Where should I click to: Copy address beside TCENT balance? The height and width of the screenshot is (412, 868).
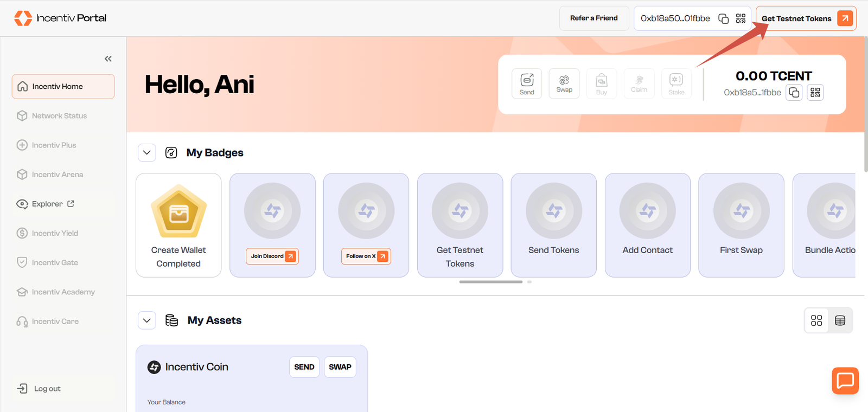click(x=794, y=93)
